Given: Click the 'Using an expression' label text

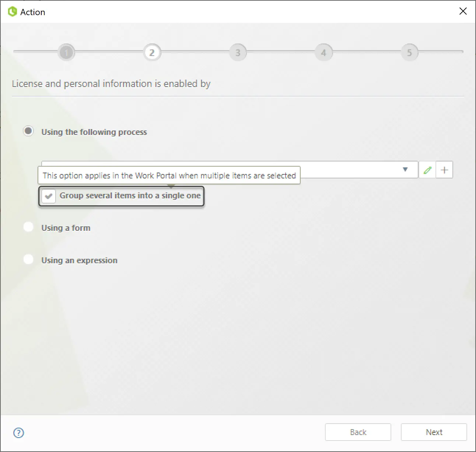Looking at the screenshot, I should (x=79, y=260).
